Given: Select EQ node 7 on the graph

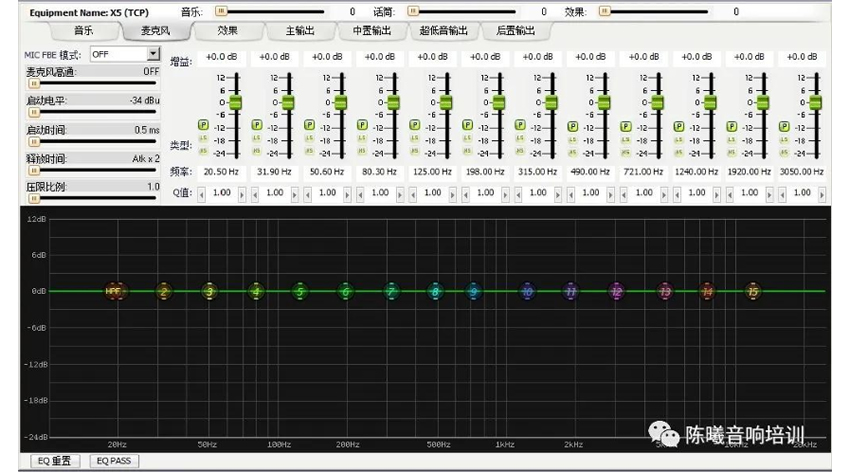Looking at the screenshot, I should pyautogui.click(x=391, y=292).
